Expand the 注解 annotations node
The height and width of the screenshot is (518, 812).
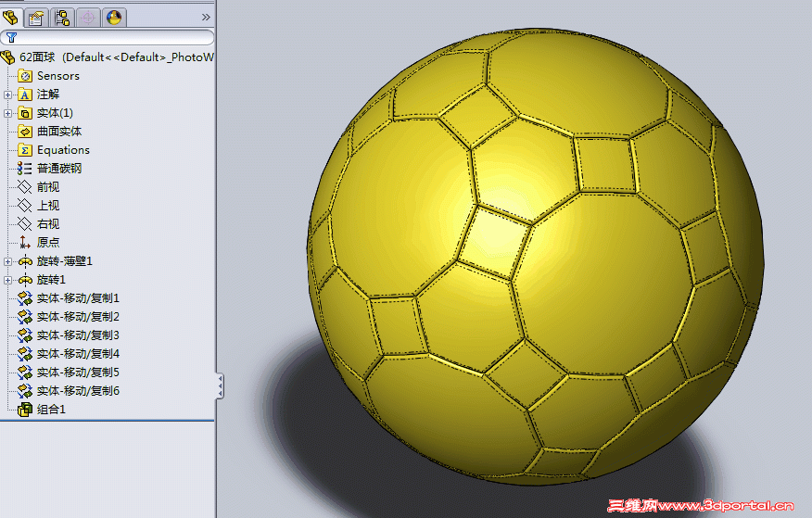click(x=7, y=95)
